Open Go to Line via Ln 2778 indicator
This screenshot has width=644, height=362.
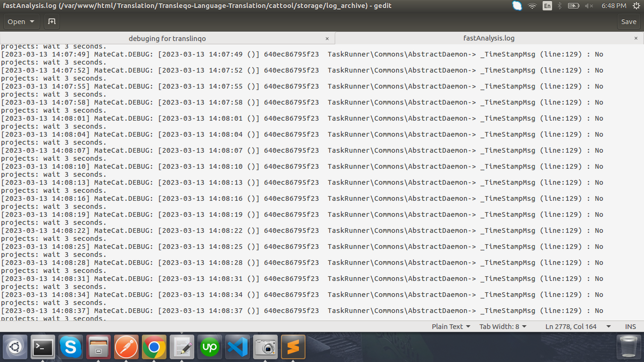[x=570, y=326]
